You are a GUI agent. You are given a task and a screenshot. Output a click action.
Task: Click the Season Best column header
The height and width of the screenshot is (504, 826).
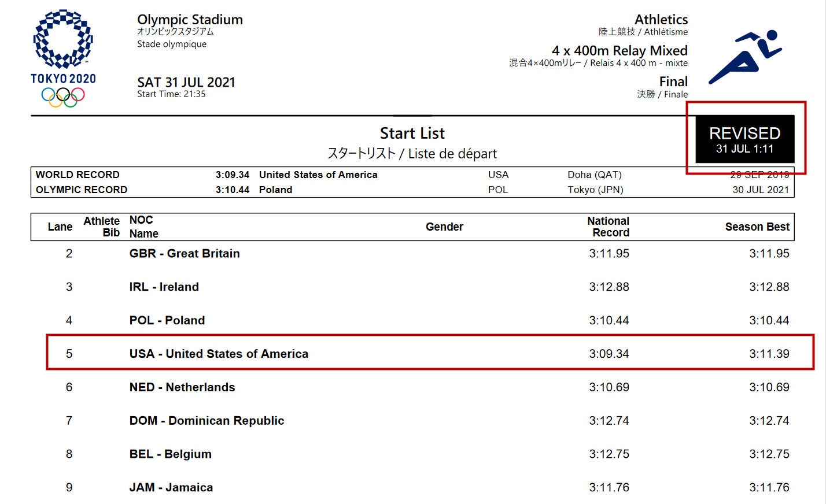pyautogui.click(x=757, y=227)
